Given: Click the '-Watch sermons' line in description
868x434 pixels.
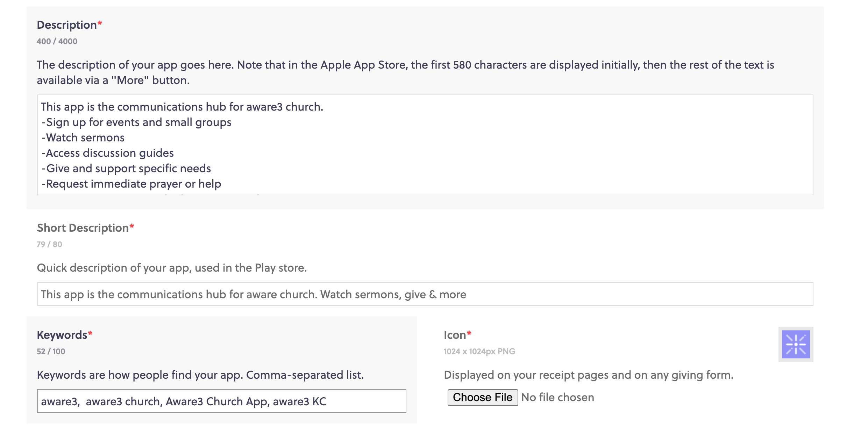Looking at the screenshot, I should (x=83, y=138).
